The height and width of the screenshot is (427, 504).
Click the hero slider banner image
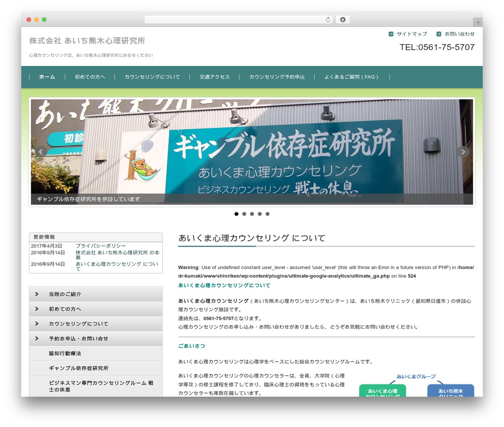pos(252,152)
